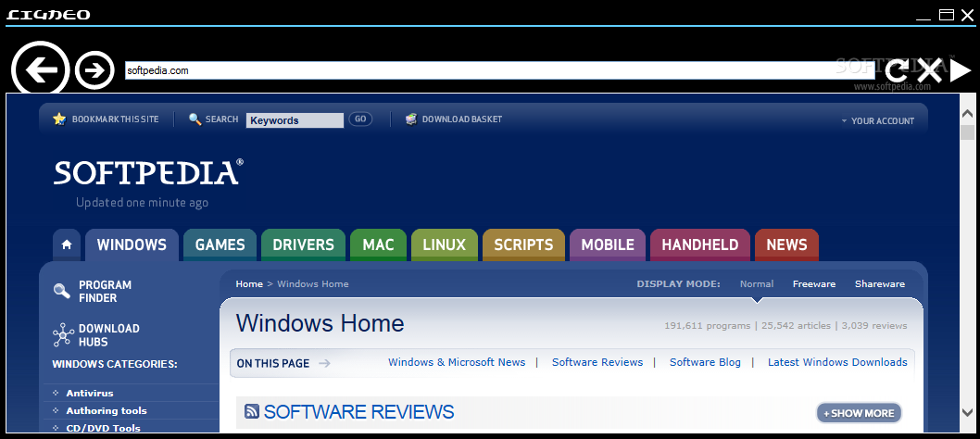Switch to the HANDHELD tab
This screenshot has width=980, height=439.
[x=700, y=245]
